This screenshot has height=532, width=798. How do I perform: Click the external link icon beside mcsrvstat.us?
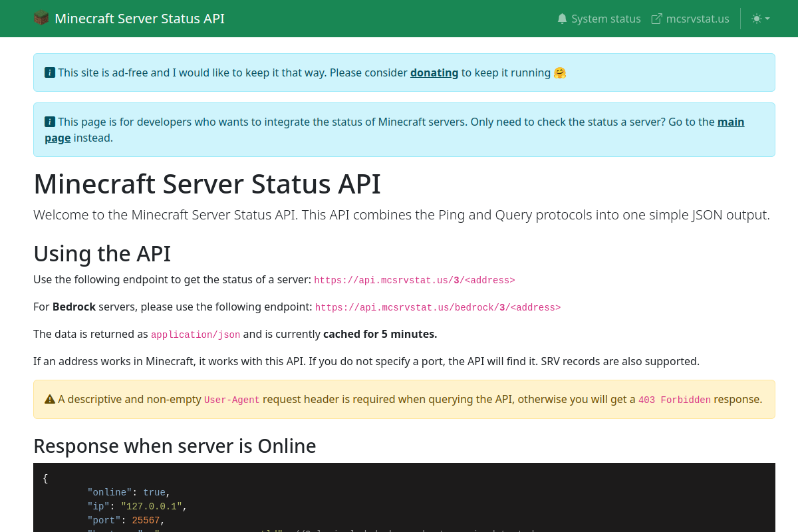pos(657,19)
